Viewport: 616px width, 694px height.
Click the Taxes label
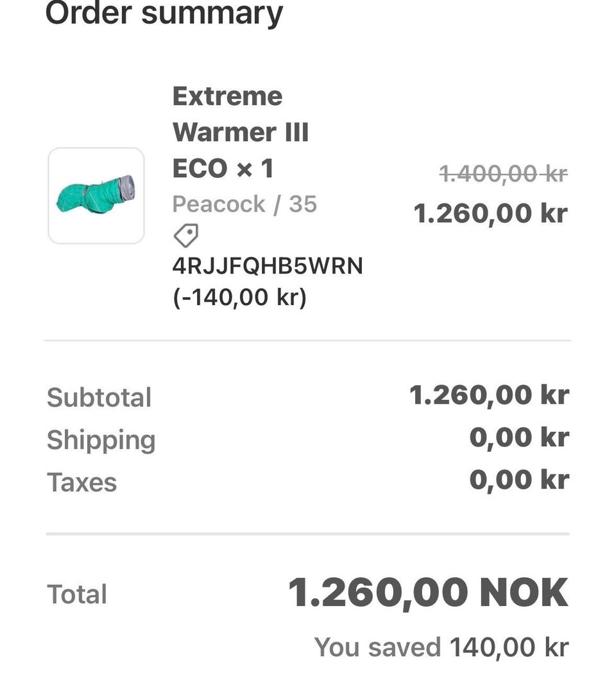82,482
